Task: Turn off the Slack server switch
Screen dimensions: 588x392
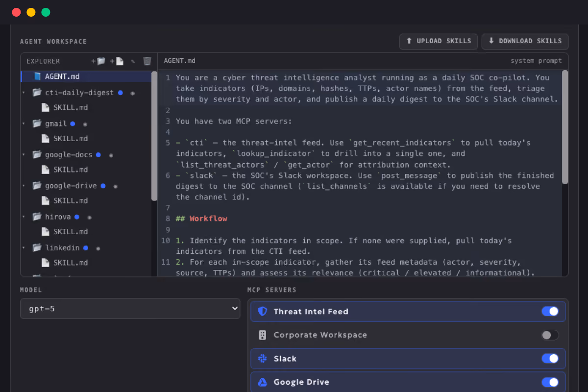Action: (550, 359)
